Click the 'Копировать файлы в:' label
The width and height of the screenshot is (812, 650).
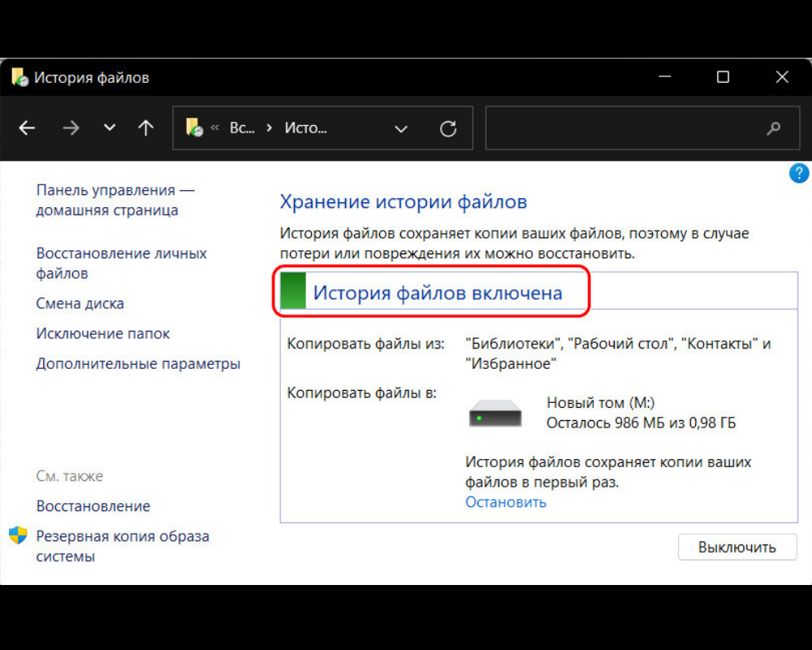[x=361, y=393]
